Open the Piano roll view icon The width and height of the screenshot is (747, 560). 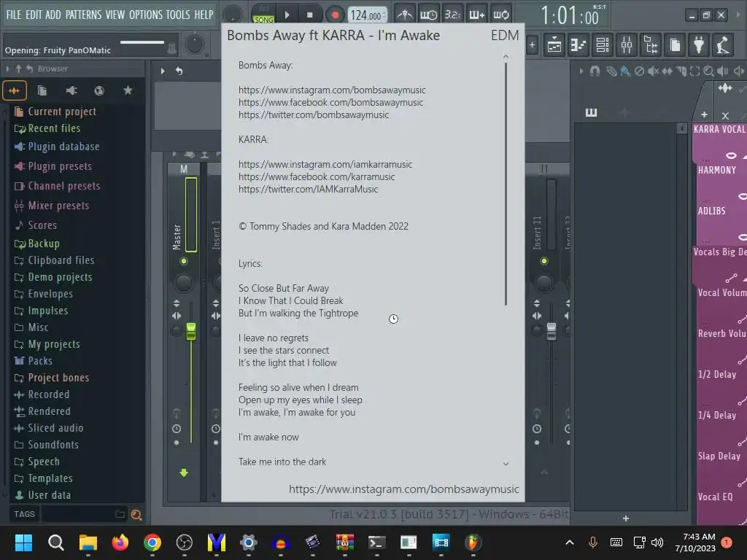(x=578, y=45)
